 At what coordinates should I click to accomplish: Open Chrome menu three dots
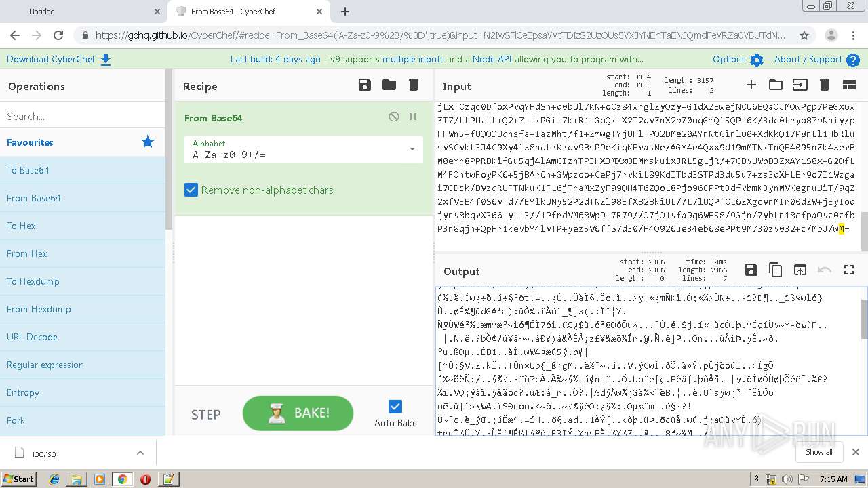(x=854, y=35)
